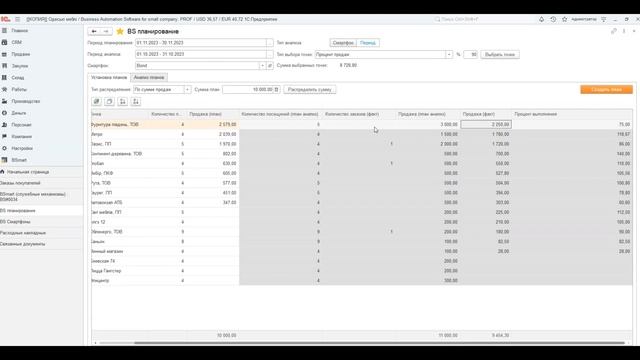Select the Период analysis type toggle
This screenshot has width=640, height=360.
tap(368, 43)
